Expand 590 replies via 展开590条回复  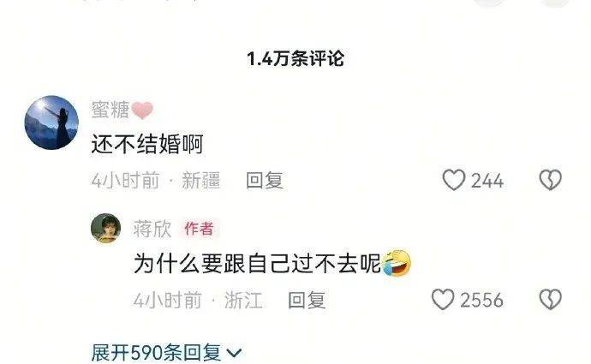tap(166, 353)
